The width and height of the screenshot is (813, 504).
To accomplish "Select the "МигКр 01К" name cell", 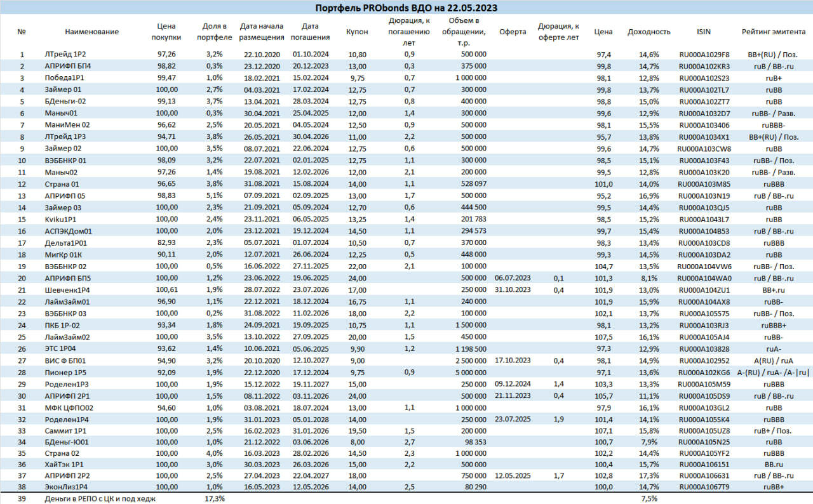I will 64,255.
